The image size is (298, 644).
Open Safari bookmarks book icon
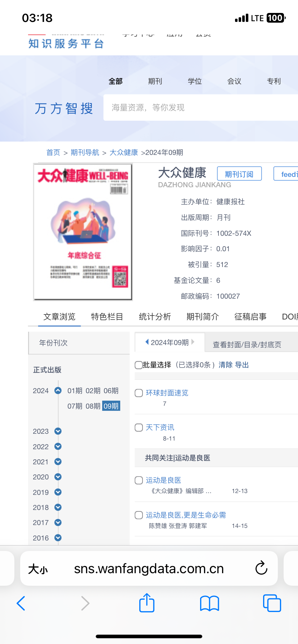point(209,603)
